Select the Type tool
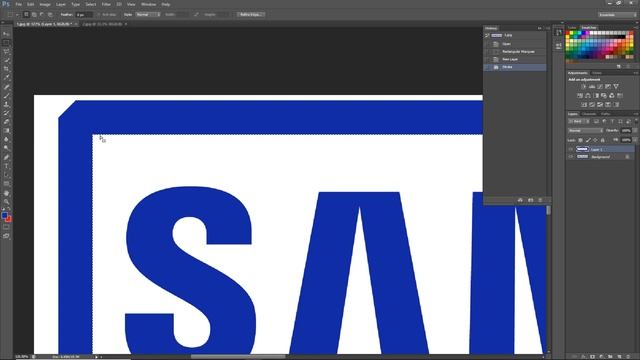 6,166
